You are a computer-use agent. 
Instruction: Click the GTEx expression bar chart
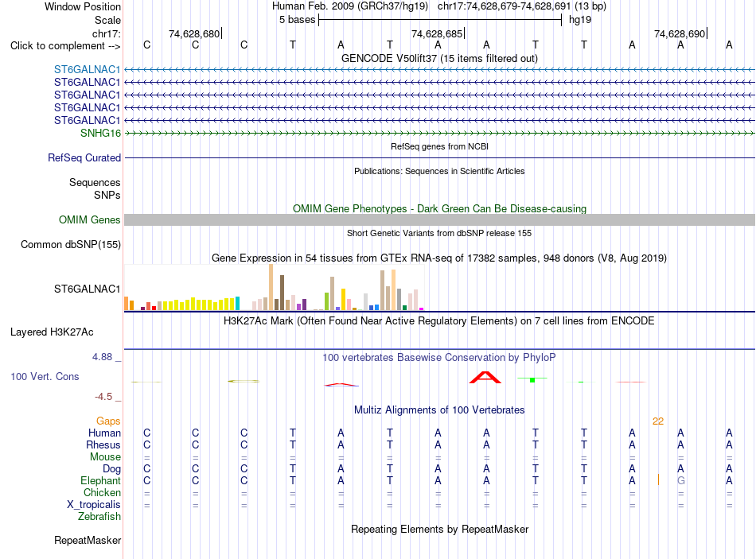click(x=274, y=287)
